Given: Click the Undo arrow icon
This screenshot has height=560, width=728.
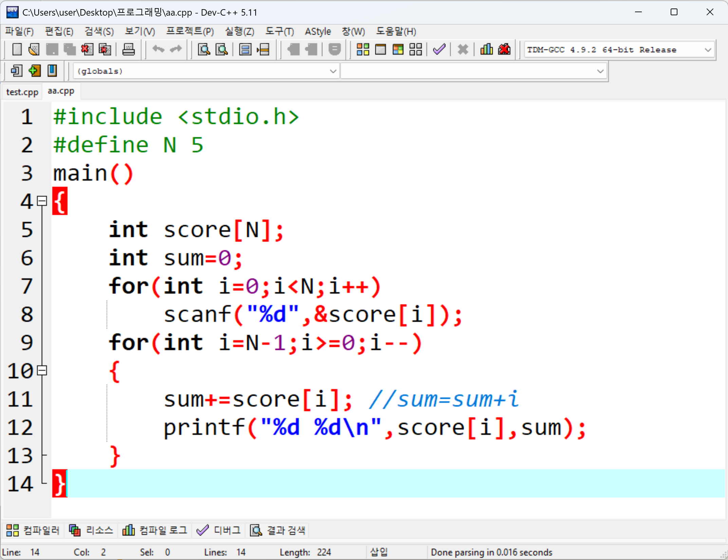Looking at the screenshot, I should (158, 50).
